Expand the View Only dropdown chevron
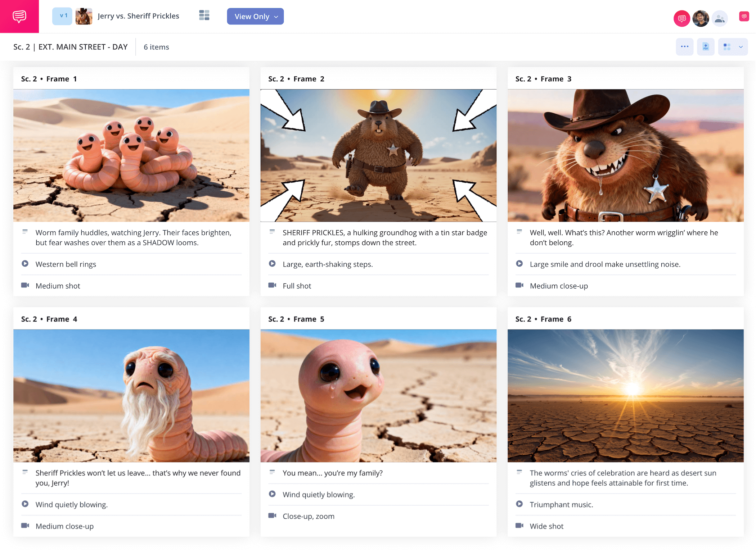The width and height of the screenshot is (756, 550). (276, 17)
